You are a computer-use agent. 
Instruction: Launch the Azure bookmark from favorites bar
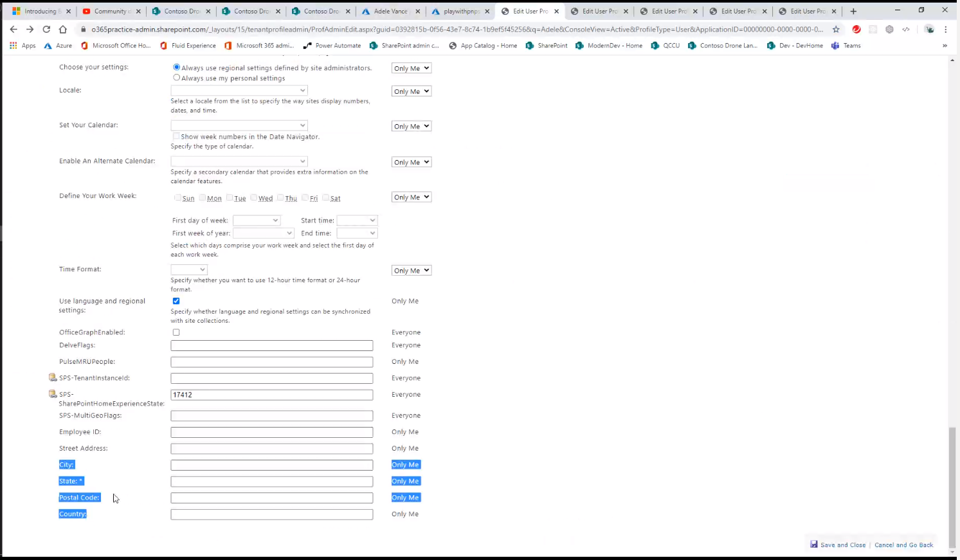tap(64, 45)
